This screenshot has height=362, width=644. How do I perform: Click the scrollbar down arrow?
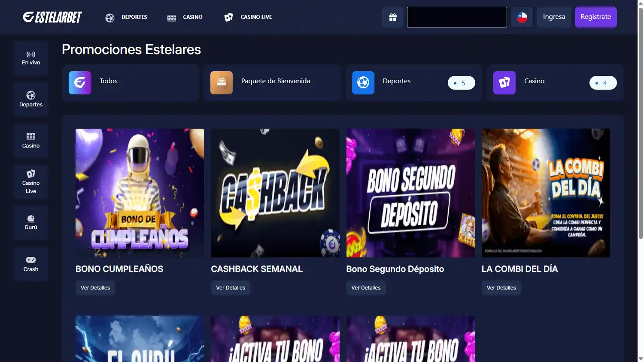[x=641, y=359]
